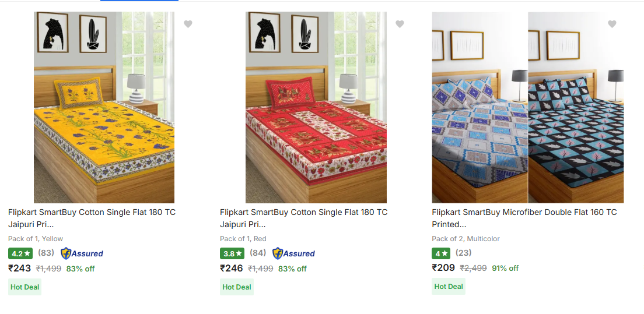Click the 3.8 star rating badge
The width and height of the screenshot is (644, 314).
point(232,253)
